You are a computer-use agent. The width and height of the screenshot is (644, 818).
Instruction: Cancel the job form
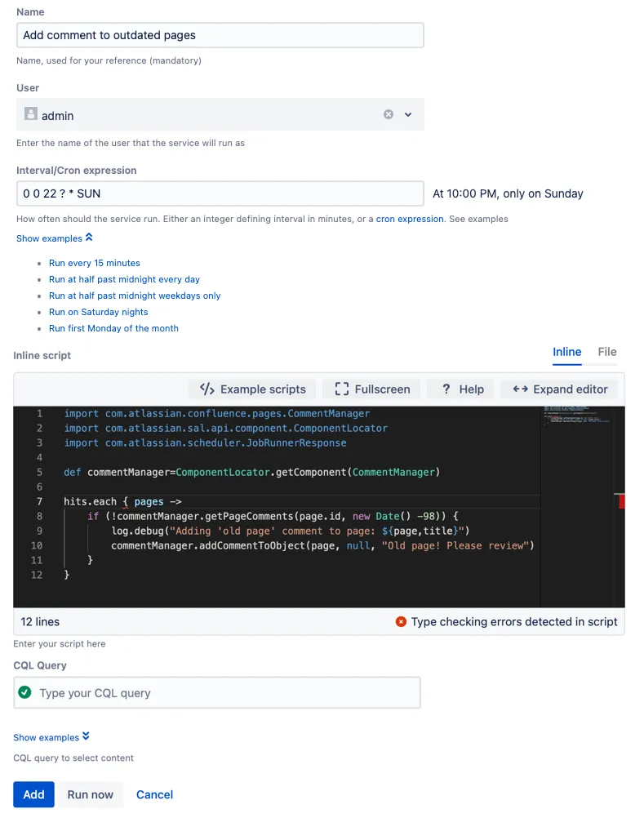tap(154, 794)
